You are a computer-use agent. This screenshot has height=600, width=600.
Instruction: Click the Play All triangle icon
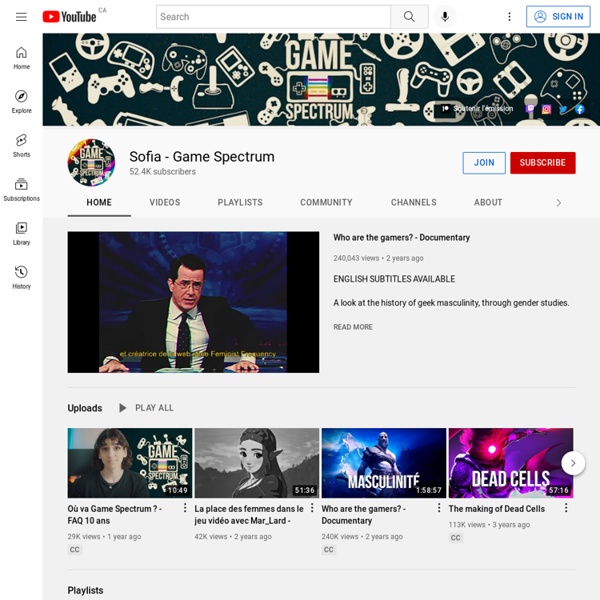[x=122, y=408]
